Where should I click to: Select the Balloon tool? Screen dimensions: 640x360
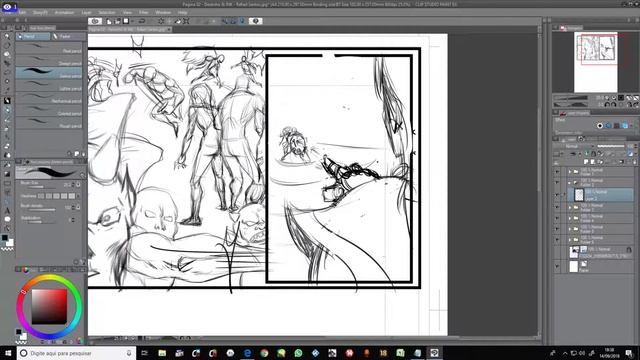pos(7,220)
